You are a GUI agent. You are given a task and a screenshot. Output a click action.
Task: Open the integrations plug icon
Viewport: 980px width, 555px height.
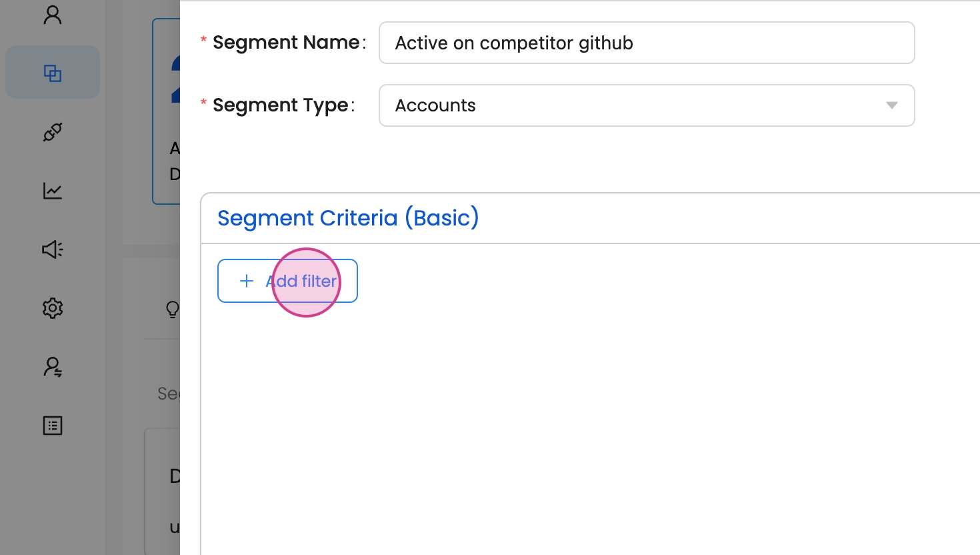click(x=53, y=132)
